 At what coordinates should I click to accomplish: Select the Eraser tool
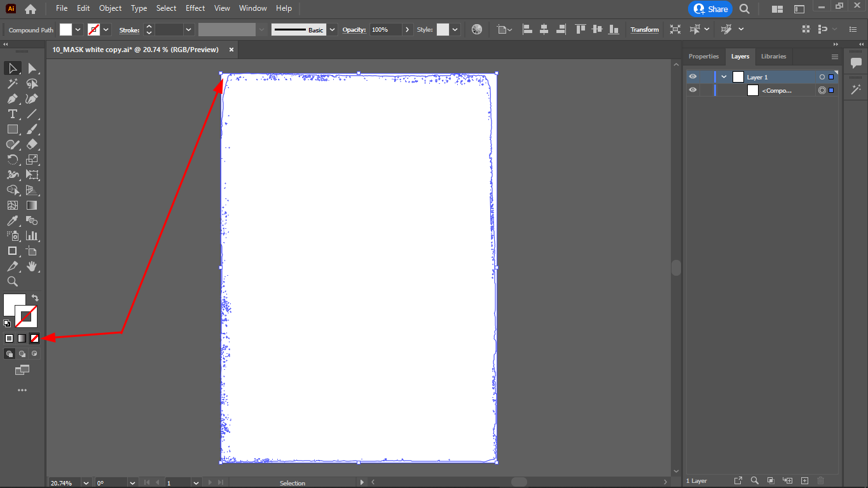(32, 144)
